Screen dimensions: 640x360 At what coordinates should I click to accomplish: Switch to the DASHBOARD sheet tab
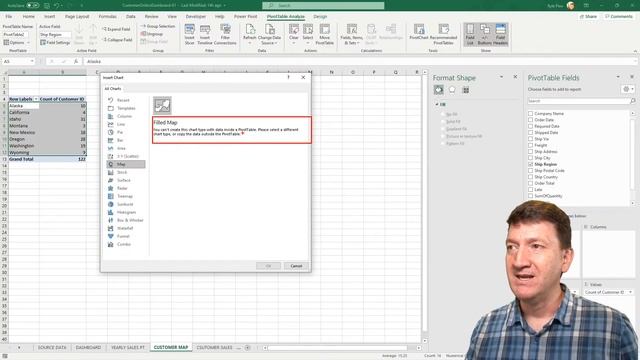(x=88, y=348)
